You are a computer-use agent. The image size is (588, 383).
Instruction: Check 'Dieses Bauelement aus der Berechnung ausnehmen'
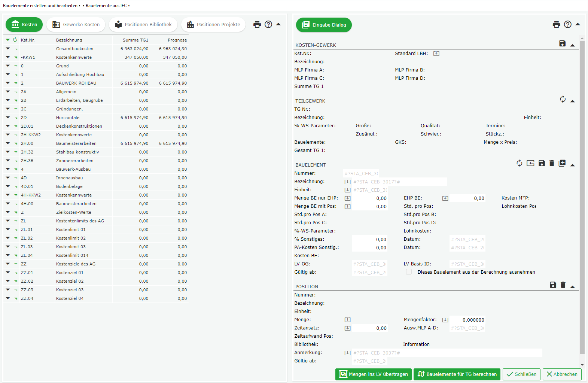[x=409, y=272]
